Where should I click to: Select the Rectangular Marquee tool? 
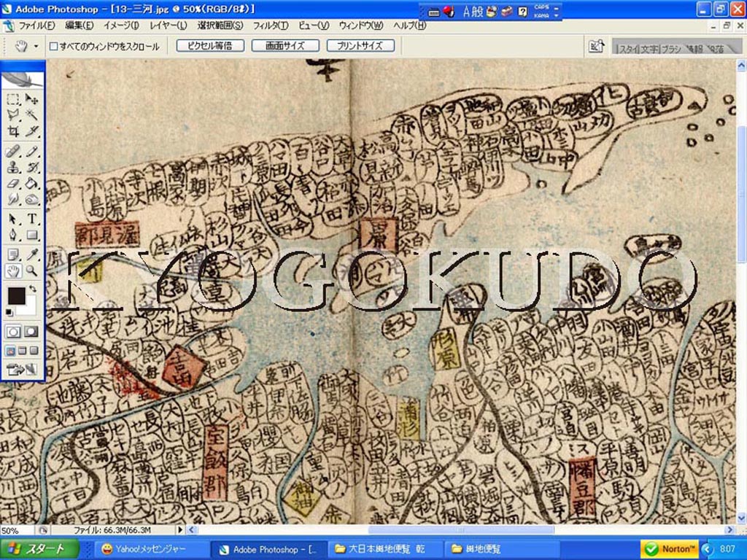tap(13, 99)
